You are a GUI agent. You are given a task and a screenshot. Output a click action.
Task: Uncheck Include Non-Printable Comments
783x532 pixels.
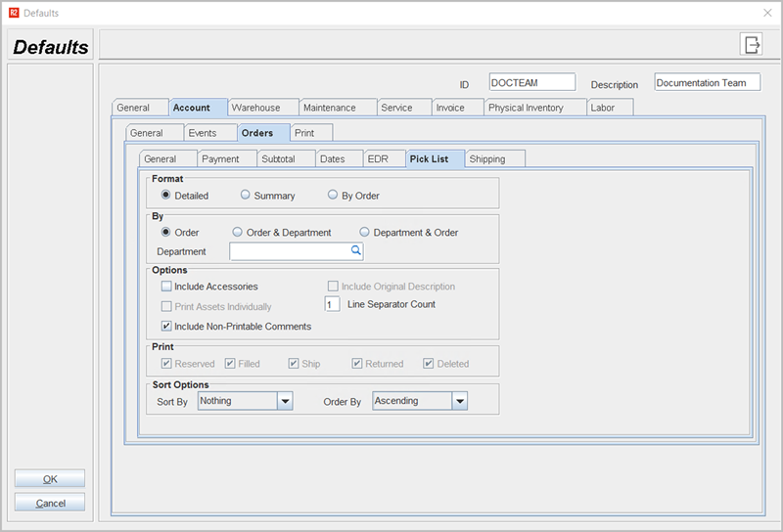[166, 327]
